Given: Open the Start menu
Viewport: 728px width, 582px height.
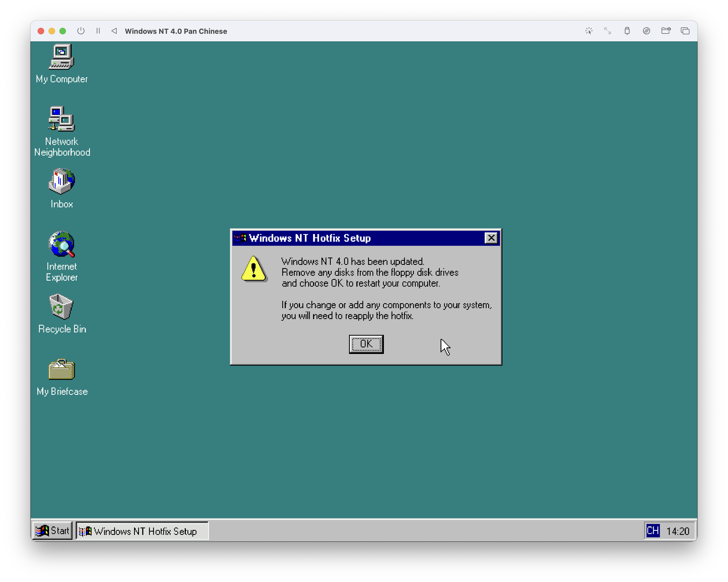Looking at the screenshot, I should point(52,530).
